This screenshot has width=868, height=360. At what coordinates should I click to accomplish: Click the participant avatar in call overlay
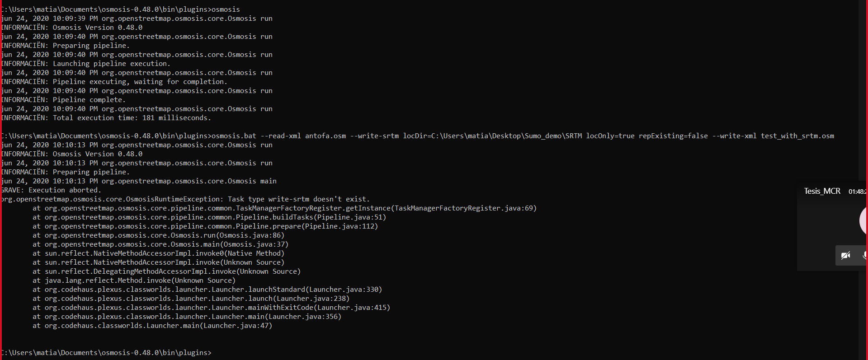[863, 221]
